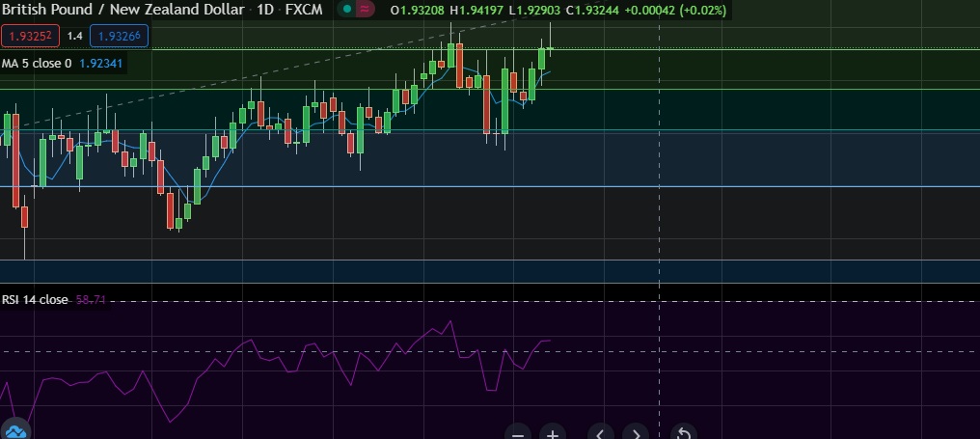Select the spread value 1.4
Image resolution: width=980 pixels, height=439 pixels.
coord(74,36)
